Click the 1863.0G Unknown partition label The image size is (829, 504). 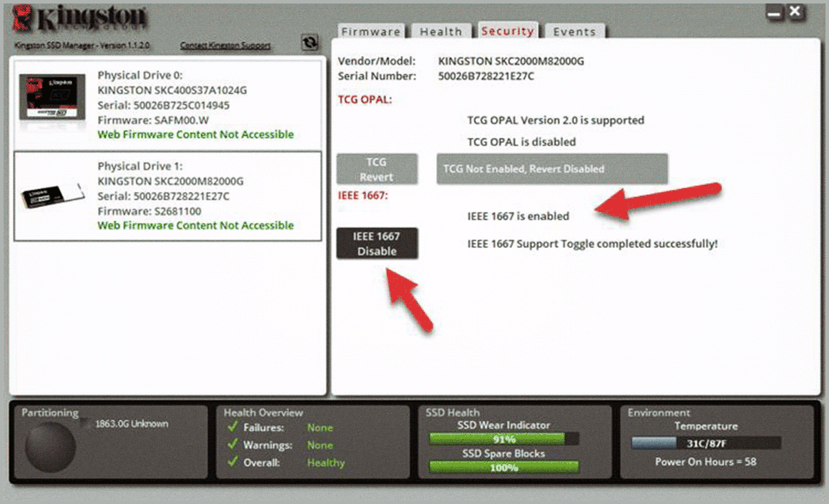point(132,423)
